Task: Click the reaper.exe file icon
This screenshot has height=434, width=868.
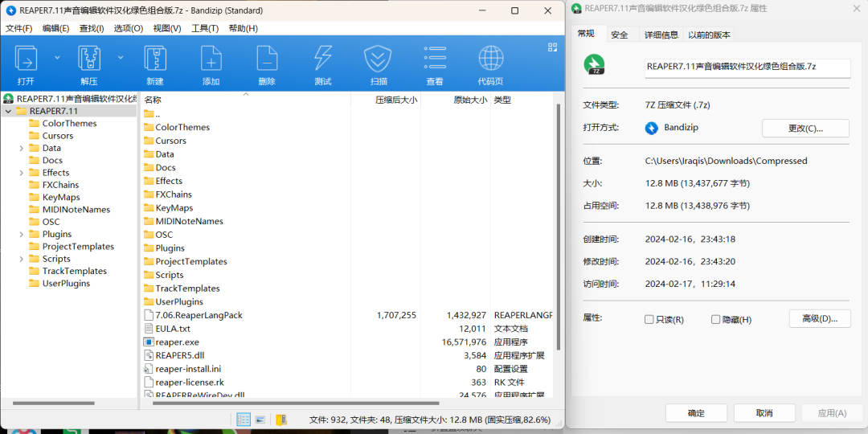Action: [x=148, y=342]
